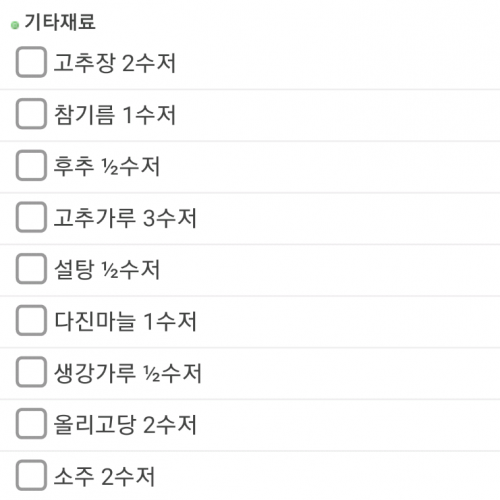
Task: Click the 기타재료 section heading
Action: tap(60, 22)
